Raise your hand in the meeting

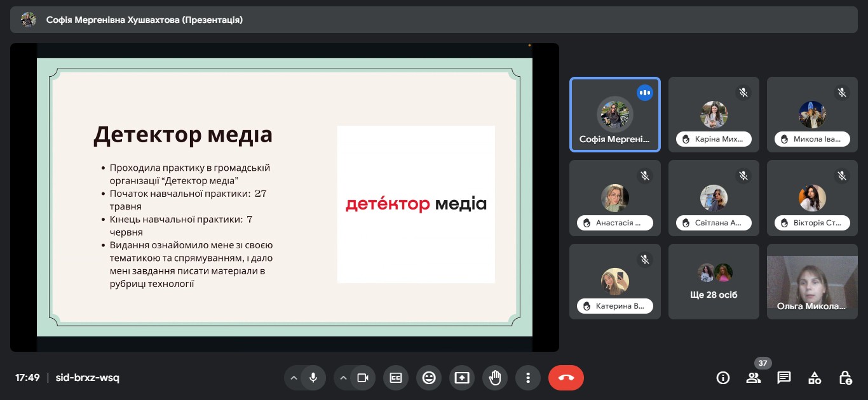[x=495, y=378]
